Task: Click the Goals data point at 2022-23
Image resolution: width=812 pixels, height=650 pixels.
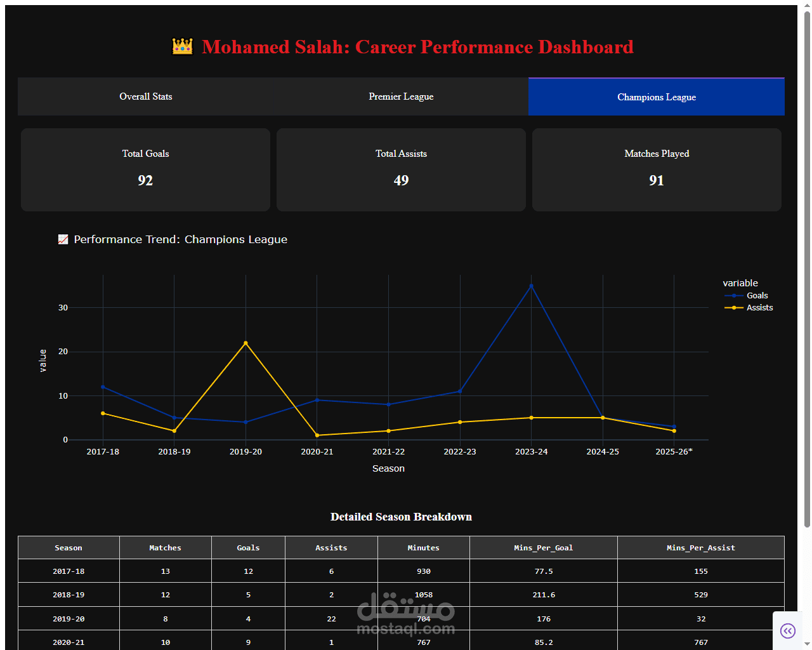Action: pyautogui.click(x=460, y=392)
